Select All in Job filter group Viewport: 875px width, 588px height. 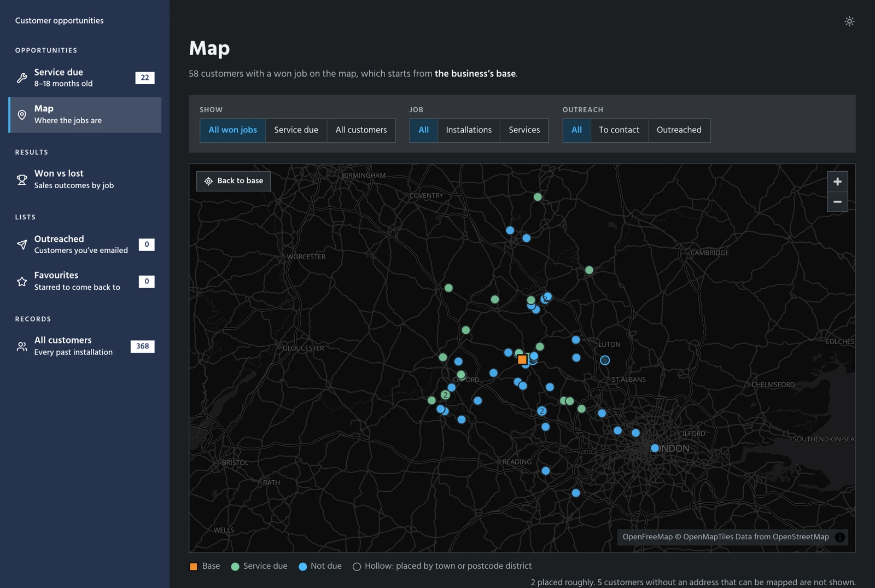coord(424,130)
